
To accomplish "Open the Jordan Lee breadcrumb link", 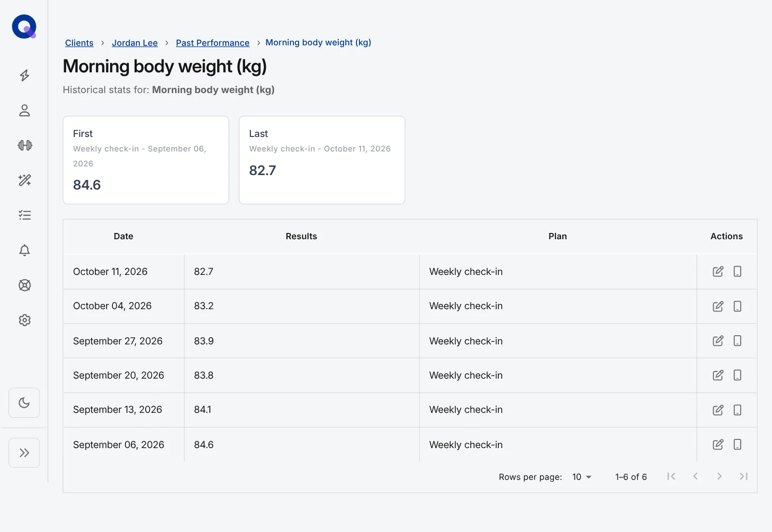I will coord(135,43).
